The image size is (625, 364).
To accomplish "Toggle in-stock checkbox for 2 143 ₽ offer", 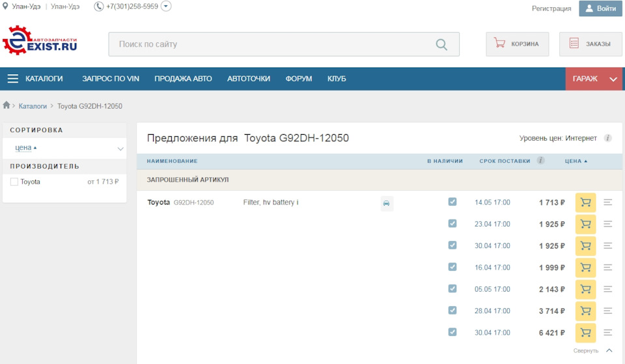I will 452,288.
